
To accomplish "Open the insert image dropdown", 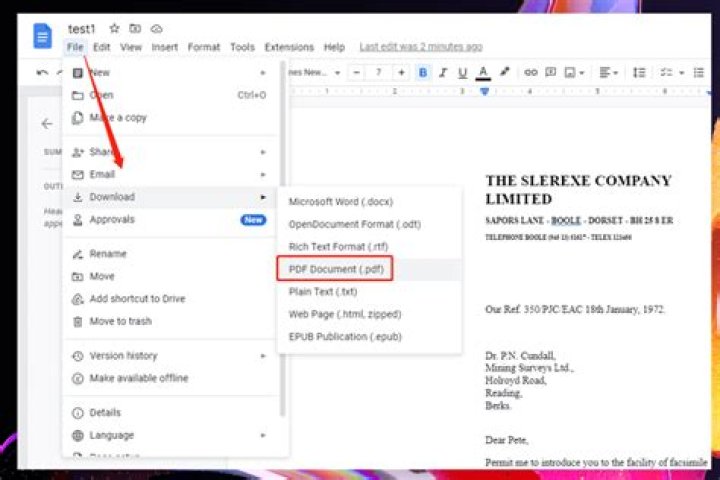I will click(x=574, y=73).
